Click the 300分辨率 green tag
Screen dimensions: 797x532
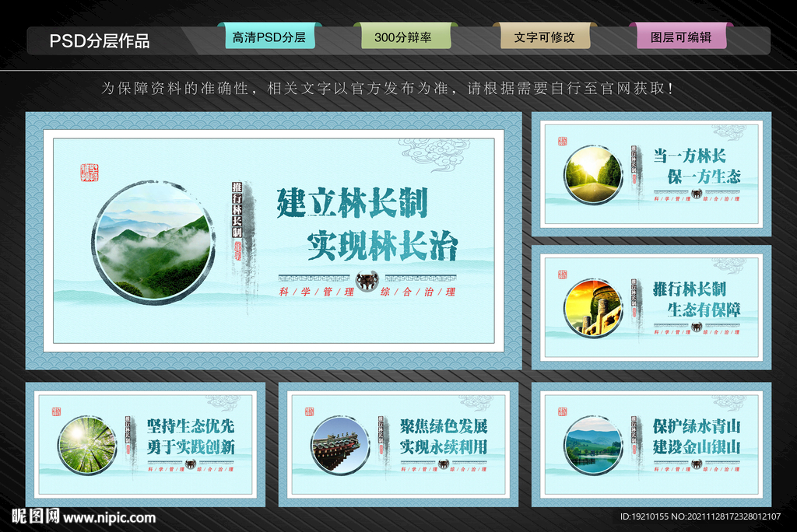point(405,37)
